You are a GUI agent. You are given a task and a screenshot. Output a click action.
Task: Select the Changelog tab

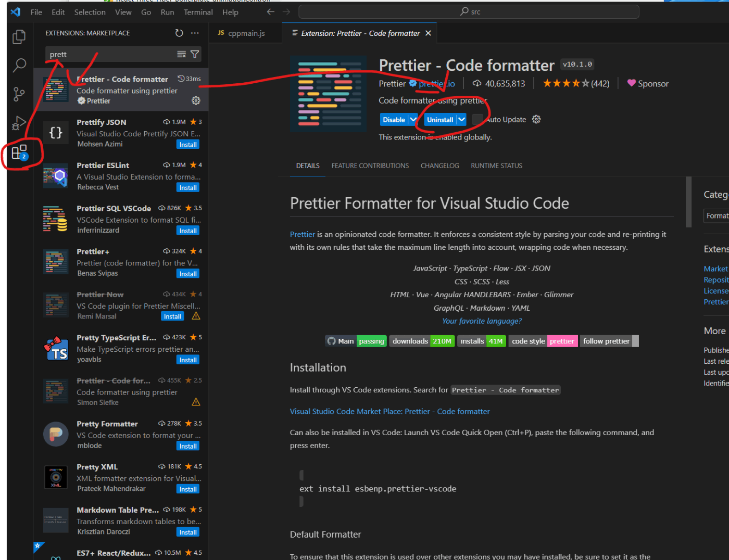[x=440, y=166]
